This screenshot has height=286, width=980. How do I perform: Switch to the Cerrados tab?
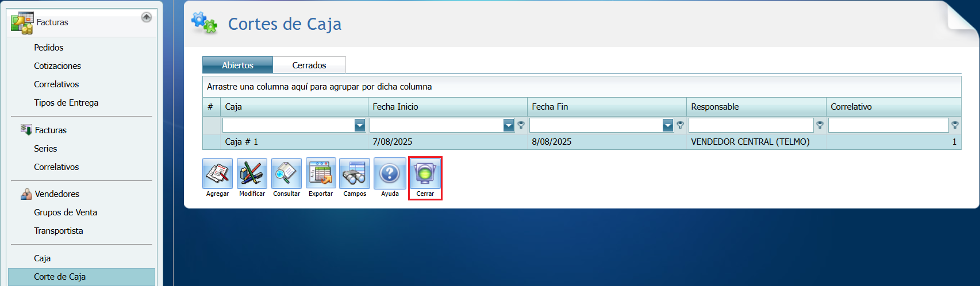click(x=309, y=65)
